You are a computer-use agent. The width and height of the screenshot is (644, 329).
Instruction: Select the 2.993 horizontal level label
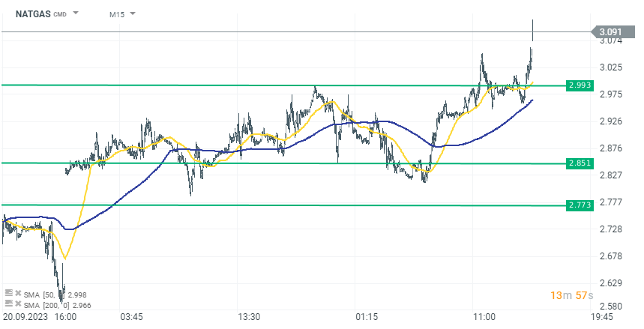coord(580,85)
